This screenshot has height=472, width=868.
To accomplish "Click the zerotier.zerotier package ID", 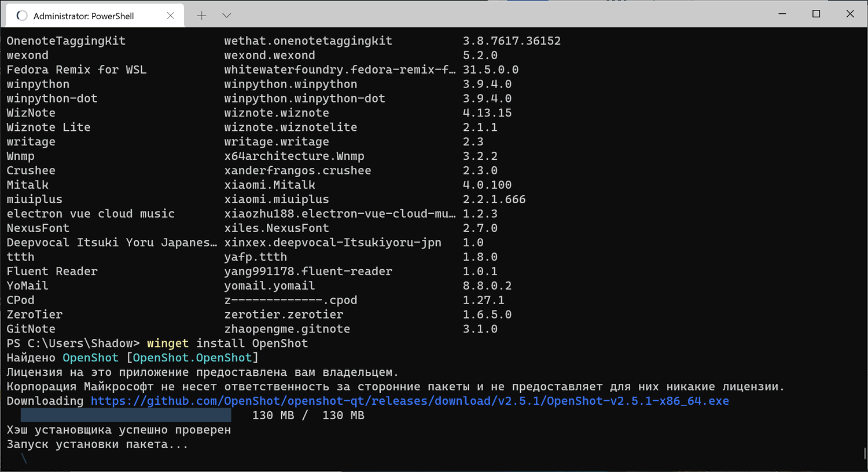I will [x=284, y=314].
